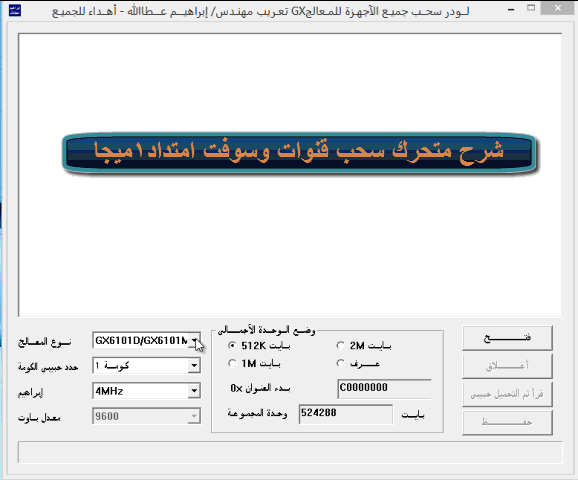Click the start address field C0000000
The image size is (578, 480).
pyautogui.click(x=384, y=388)
